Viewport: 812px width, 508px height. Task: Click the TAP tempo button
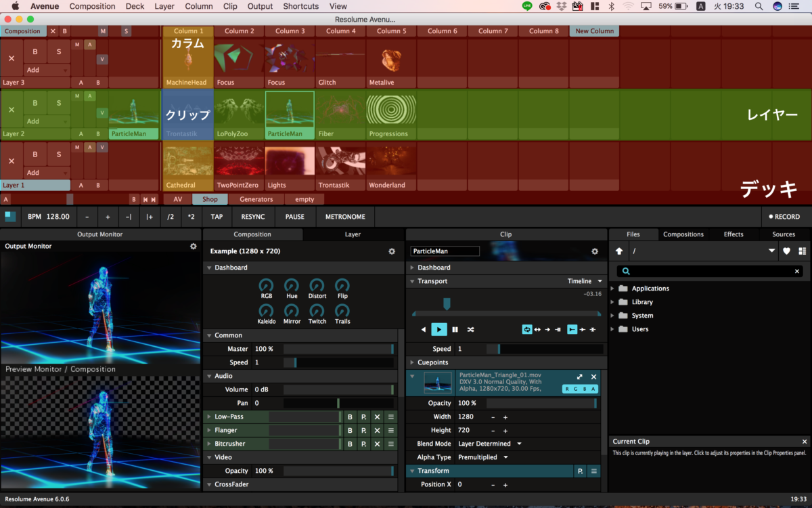coord(217,217)
